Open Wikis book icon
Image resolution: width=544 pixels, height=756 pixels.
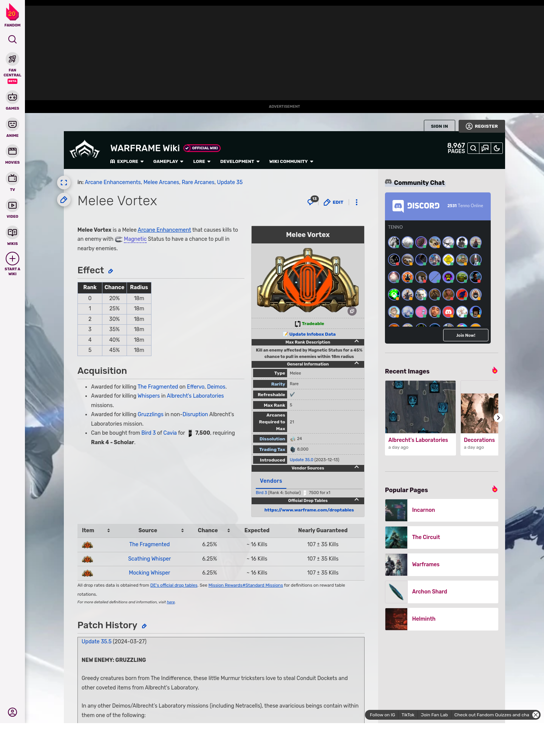tap(12, 232)
